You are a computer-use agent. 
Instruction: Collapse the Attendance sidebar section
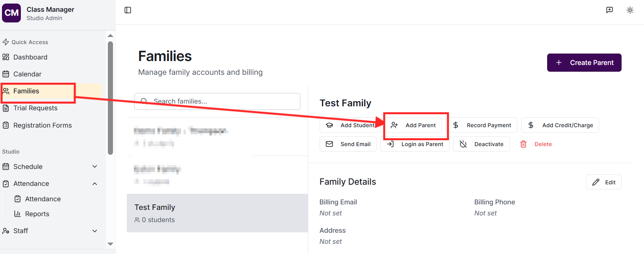94,184
